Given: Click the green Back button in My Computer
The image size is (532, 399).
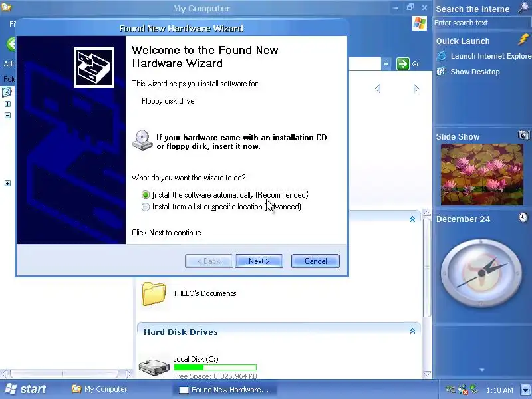Looking at the screenshot, I should pyautogui.click(x=11, y=44).
